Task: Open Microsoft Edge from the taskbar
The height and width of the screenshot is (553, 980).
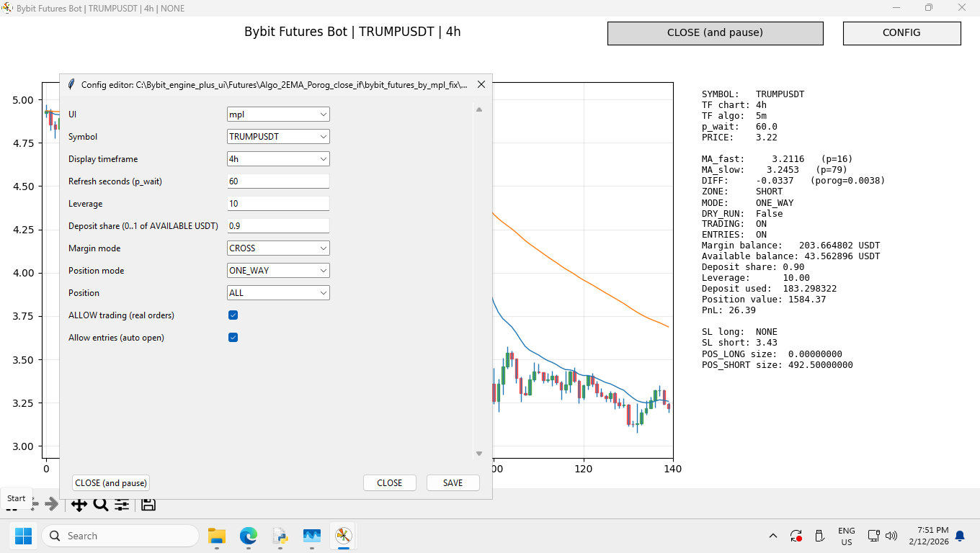Action: click(249, 536)
